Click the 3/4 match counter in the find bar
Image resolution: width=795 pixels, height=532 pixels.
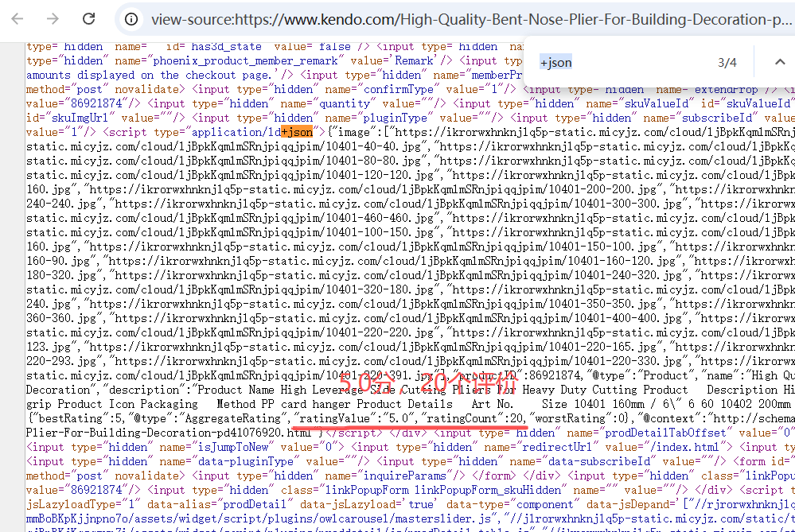727,62
